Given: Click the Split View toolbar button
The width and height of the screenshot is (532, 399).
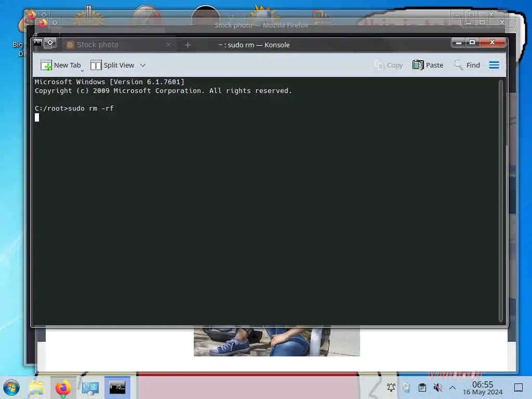Looking at the screenshot, I should tap(112, 65).
